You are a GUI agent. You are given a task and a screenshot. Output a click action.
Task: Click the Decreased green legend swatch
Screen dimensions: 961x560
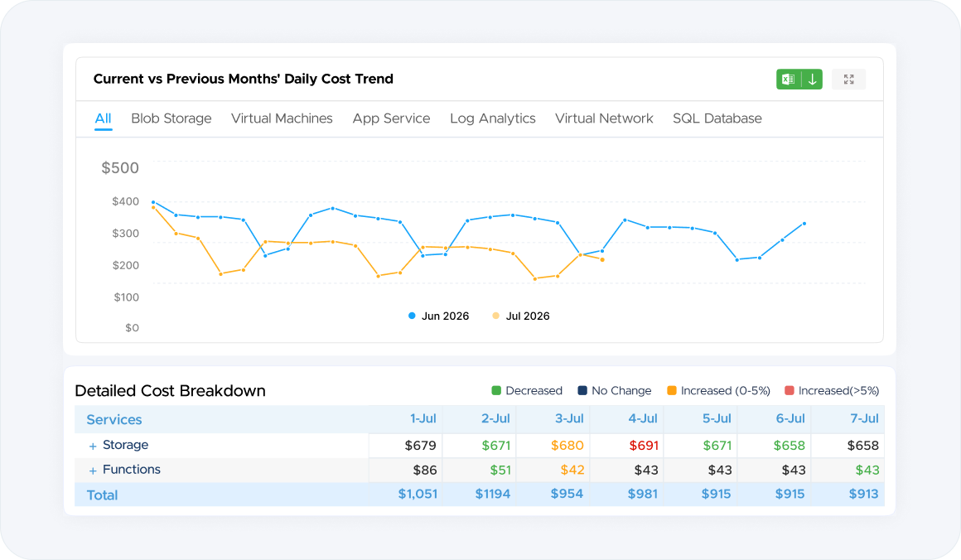pyautogui.click(x=496, y=390)
